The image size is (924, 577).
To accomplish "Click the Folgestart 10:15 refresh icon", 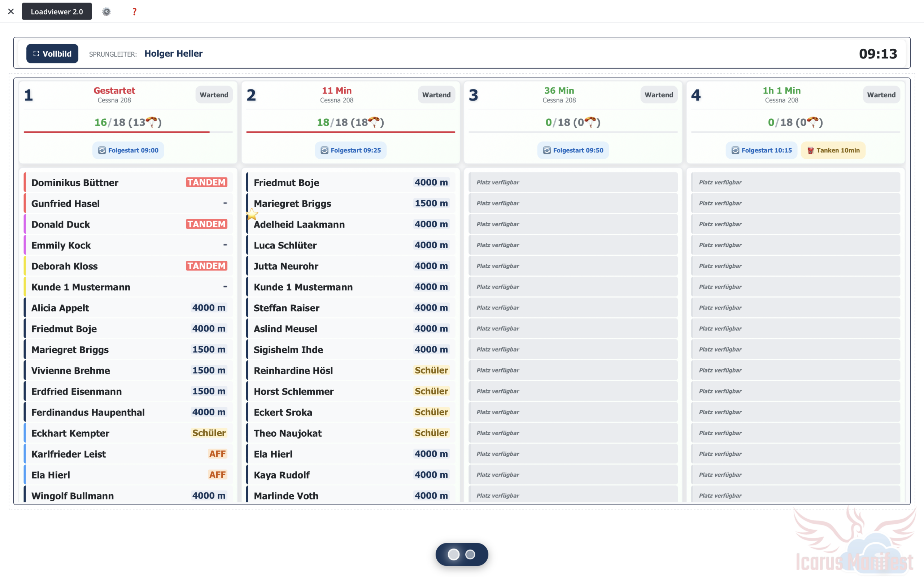I will click(x=735, y=150).
